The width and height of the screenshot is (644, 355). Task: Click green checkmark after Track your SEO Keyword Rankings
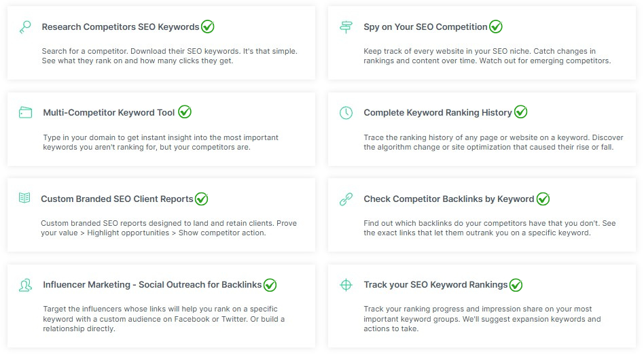516,285
